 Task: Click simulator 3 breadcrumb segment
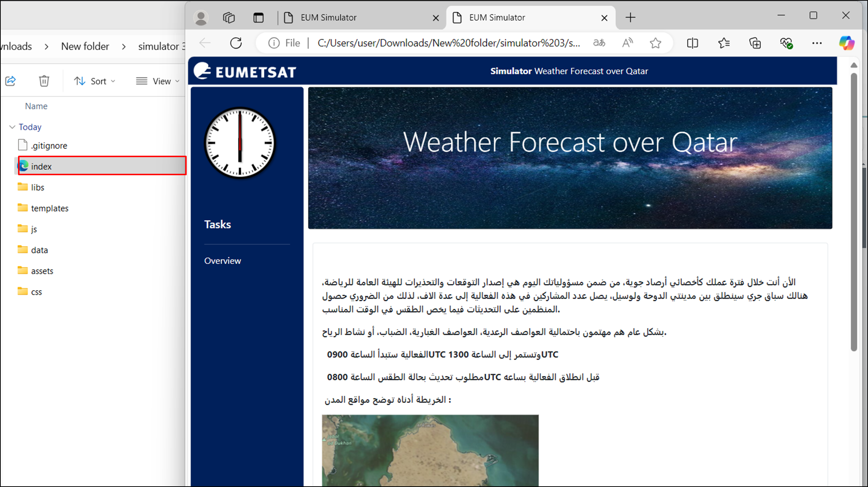[161, 46]
